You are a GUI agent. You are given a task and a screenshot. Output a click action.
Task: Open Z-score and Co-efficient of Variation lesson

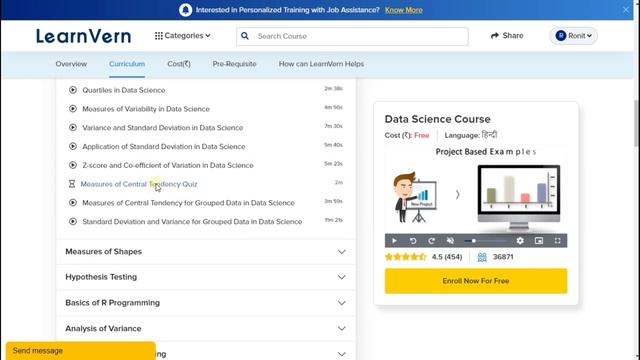click(x=168, y=165)
